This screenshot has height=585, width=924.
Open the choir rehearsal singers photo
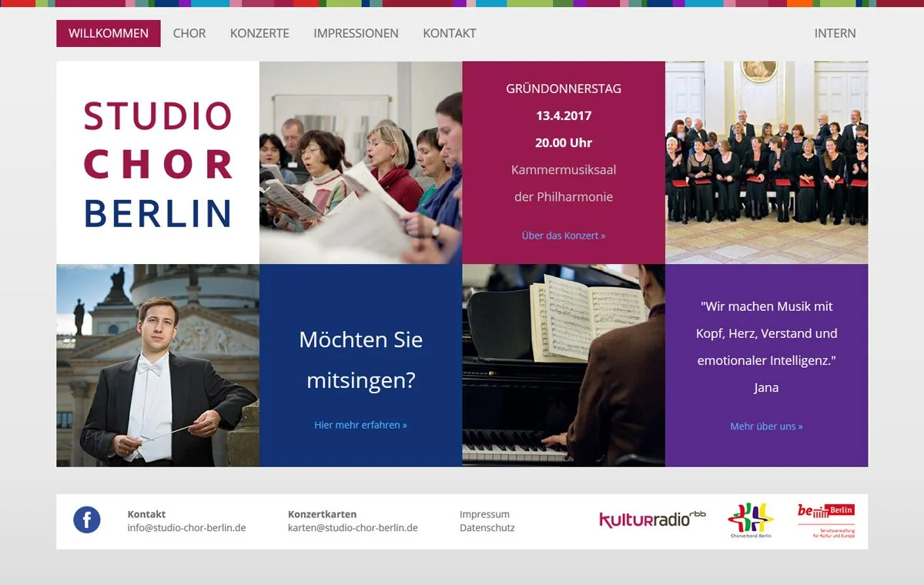coord(360,163)
